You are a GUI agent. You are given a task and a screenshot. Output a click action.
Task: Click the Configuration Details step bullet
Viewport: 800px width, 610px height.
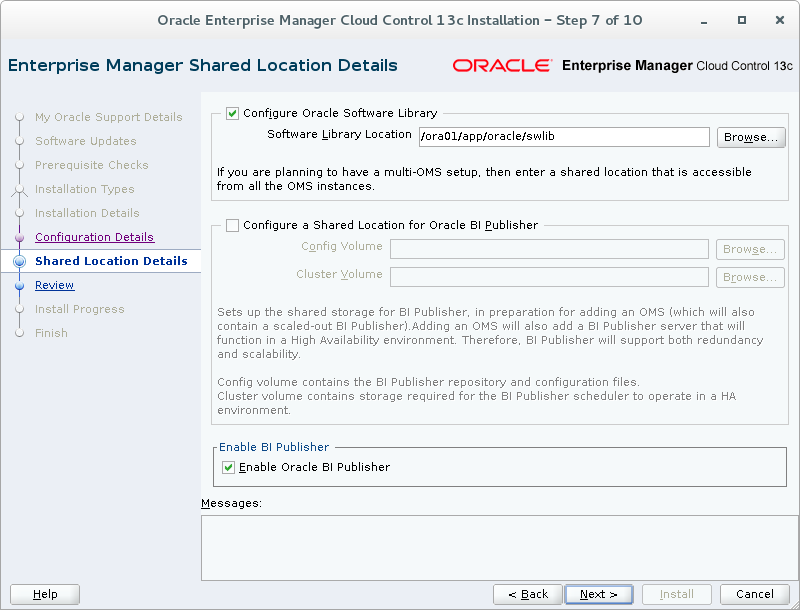[19, 237]
